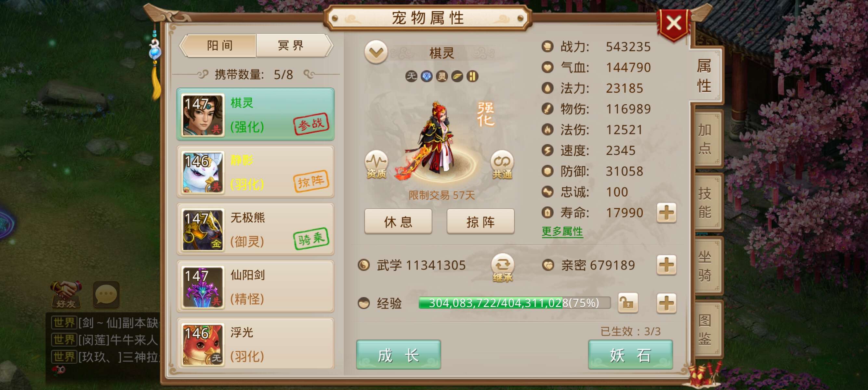
Task: Open the 资质 aptitude icon
Action: [376, 164]
